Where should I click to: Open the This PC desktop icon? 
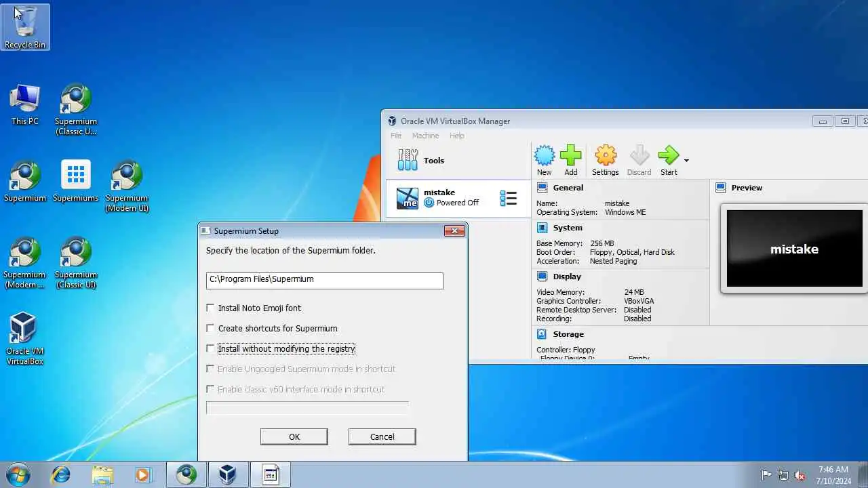coord(25,104)
